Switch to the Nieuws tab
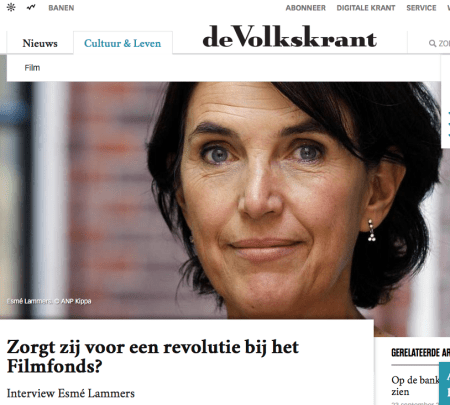This screenshot has height=405, width=450. pos(40,43)
